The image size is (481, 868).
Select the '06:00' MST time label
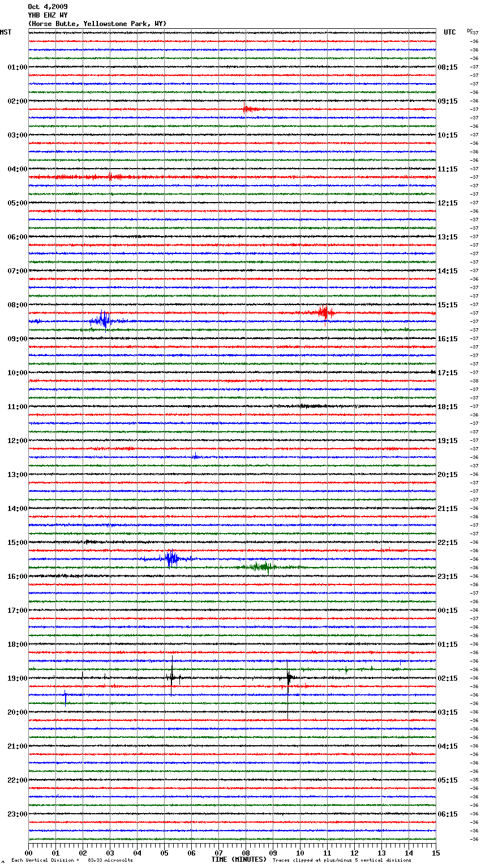coord(17,237)
